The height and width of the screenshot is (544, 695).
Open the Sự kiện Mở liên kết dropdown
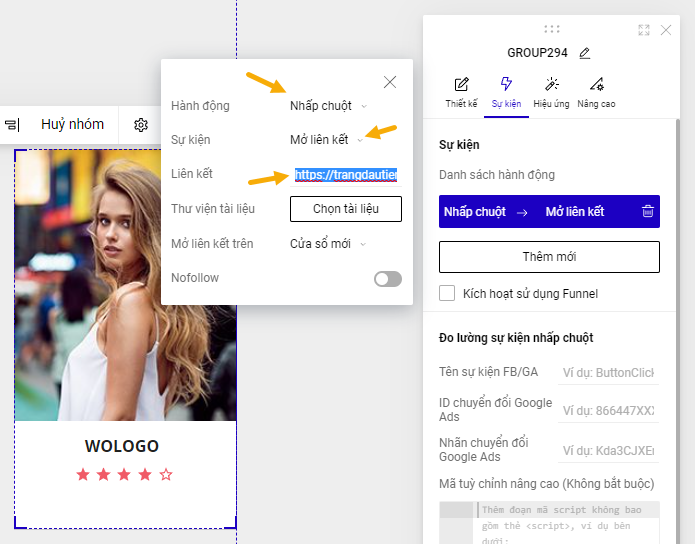point(326,140)
